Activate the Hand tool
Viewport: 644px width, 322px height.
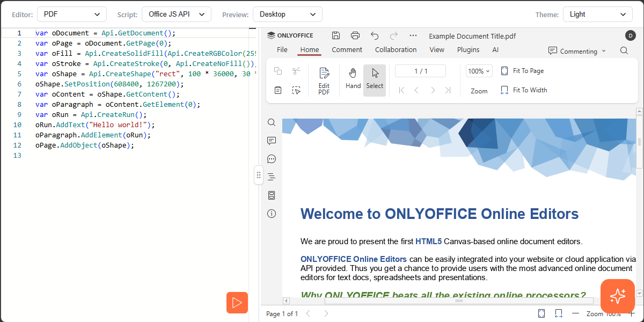[353, 79]
